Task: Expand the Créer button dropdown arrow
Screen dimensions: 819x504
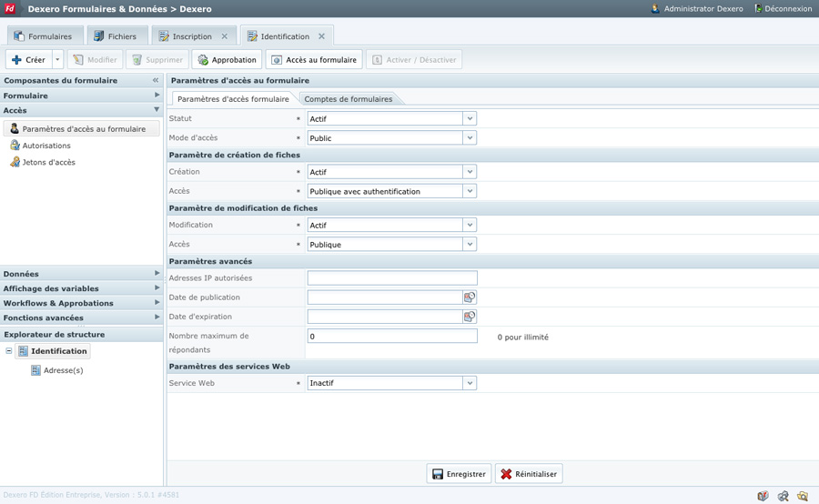Action: pyautogui.click(x=57, y=60)
